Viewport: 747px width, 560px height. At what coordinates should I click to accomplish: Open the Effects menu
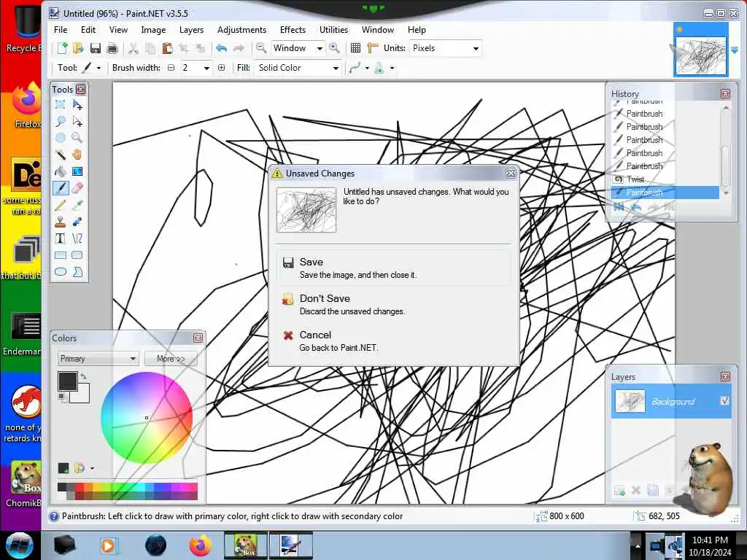293,29
